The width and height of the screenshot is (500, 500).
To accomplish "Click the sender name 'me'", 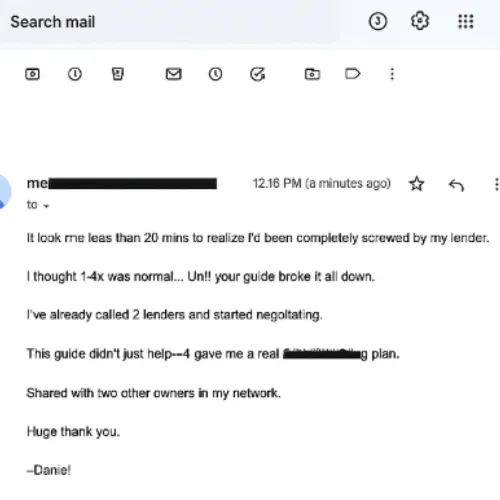I will coord(37,183).
